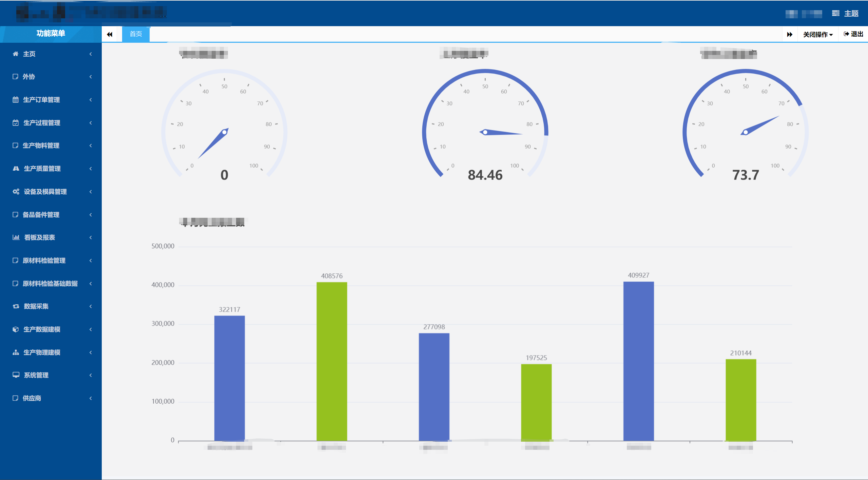Expand the 看板及报表 chevron

pyautogui.click(x=91, y=237)
